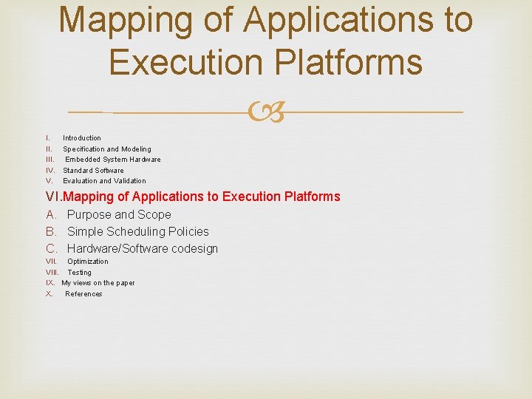Viewport: 532px width, 399px height.
Task: Click 'Evaluation and Validation' line
Action: pos(104,181)
